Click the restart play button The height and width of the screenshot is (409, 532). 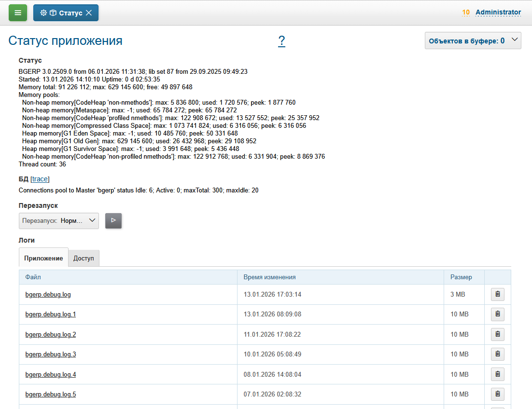coord(113,220)
